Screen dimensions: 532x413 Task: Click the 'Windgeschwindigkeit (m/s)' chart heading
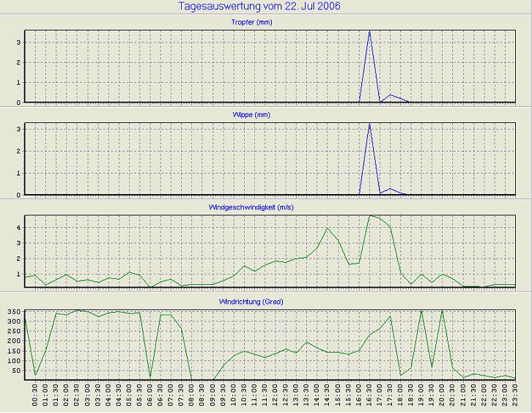click(x=267, y=208)
